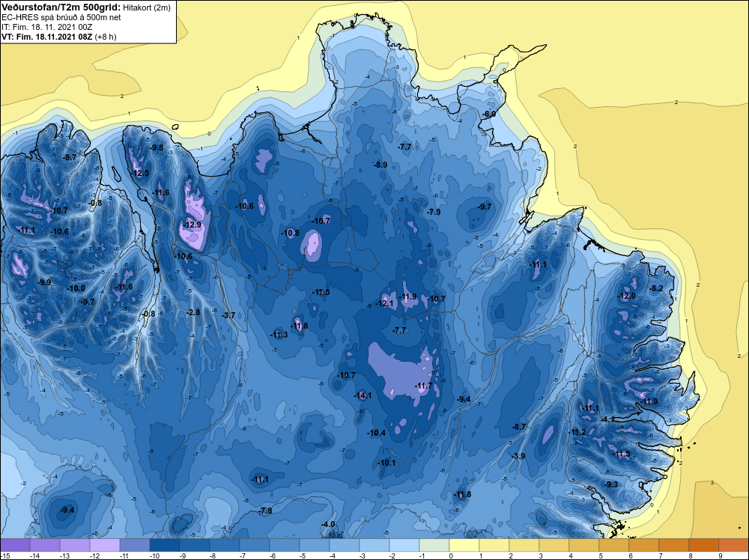749x560 pixels.
Task: Click the -3.7 temperature label
Action: coord(228,314)
